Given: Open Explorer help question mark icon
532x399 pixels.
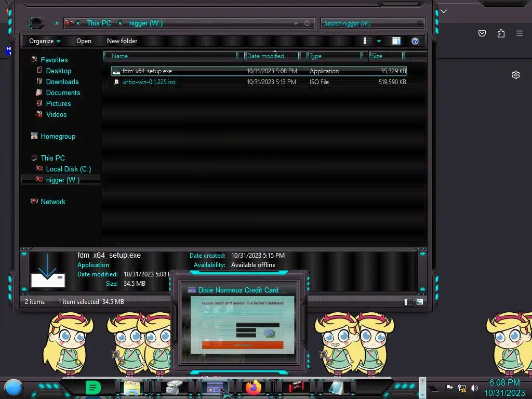Looking at the screenshot, I should (415, 41).
